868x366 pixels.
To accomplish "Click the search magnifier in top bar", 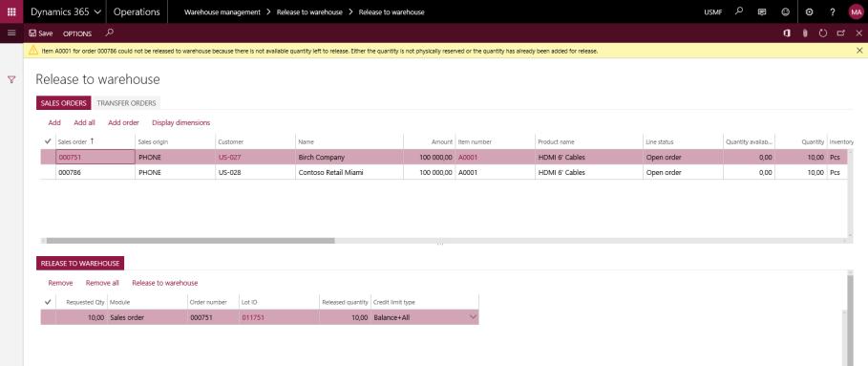I will click(x=738, y=11).
